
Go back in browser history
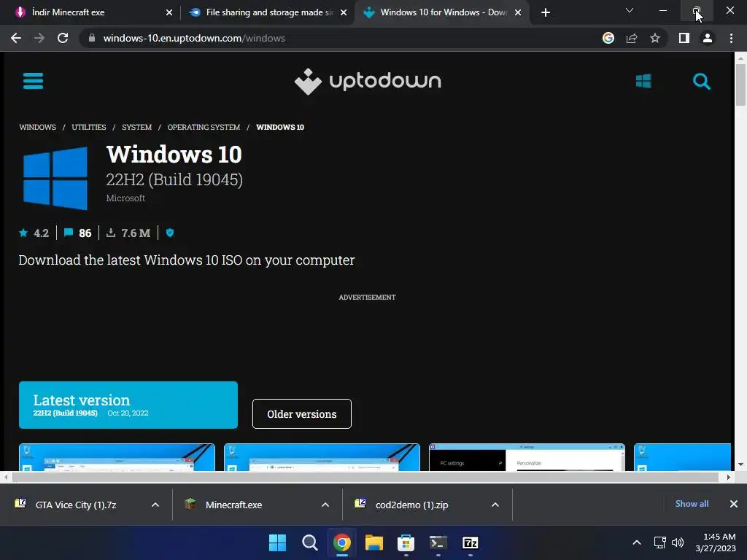click(x=16, y=38)
